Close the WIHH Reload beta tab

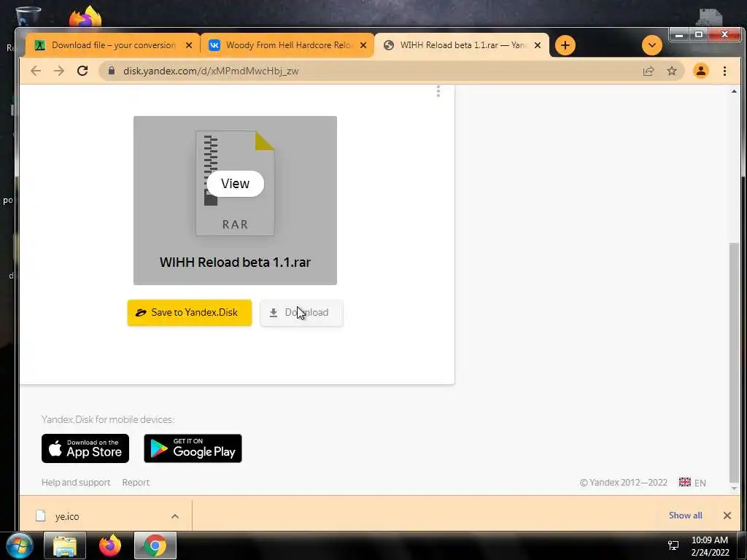click(x=538, y=45)
